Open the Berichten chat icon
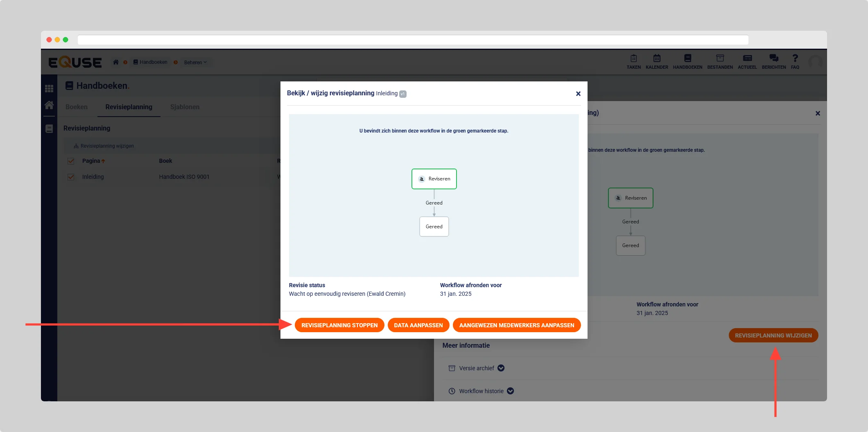 click(773, 59)
